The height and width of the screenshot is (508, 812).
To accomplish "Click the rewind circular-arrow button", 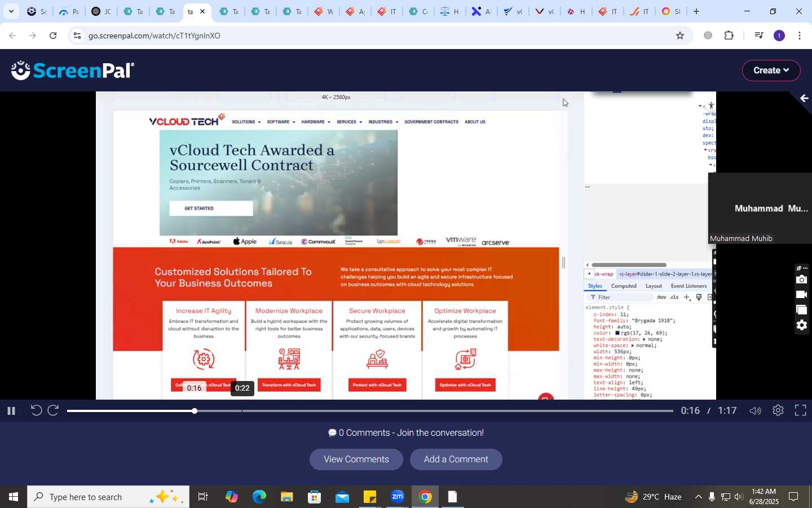I will coord(36,410).
